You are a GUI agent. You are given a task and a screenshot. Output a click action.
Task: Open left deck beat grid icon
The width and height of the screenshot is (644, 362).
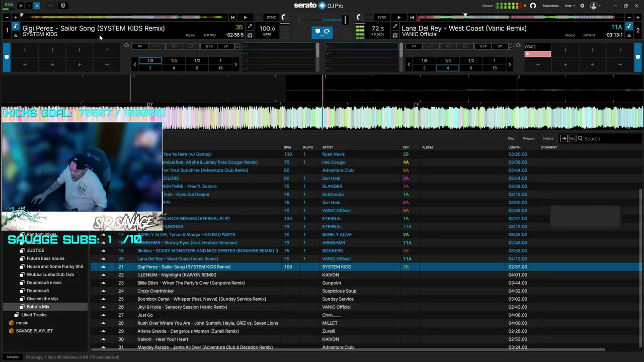coord(250,35)
